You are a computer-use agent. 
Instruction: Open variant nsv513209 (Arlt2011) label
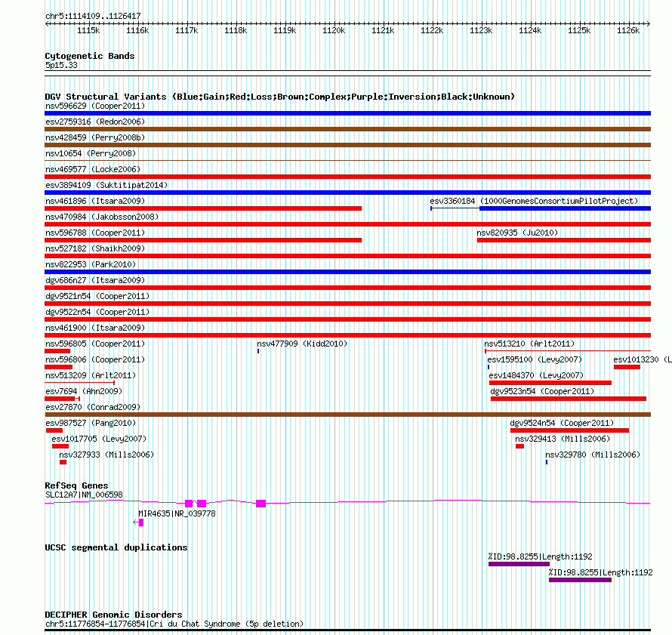(x=91, y=375)
